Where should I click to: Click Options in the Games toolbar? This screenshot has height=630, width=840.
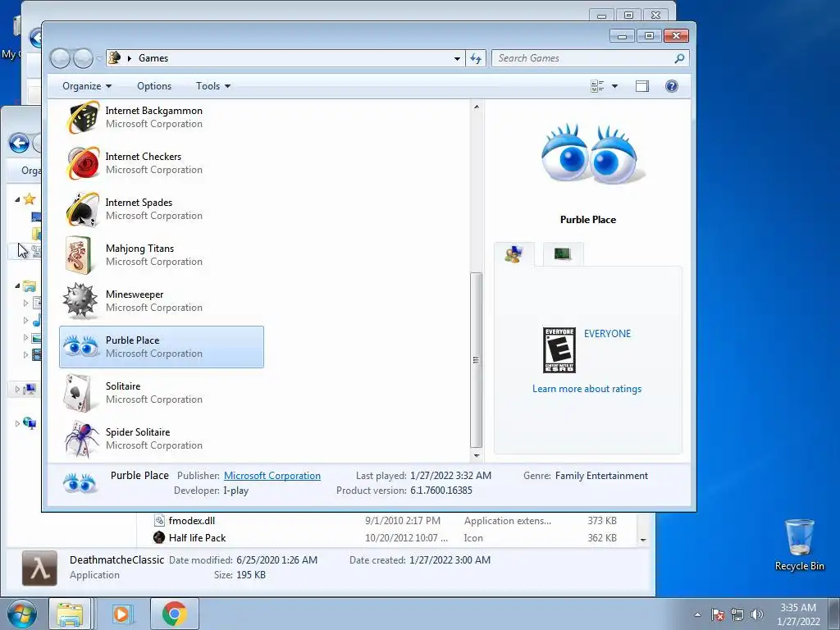coord(154,85)
